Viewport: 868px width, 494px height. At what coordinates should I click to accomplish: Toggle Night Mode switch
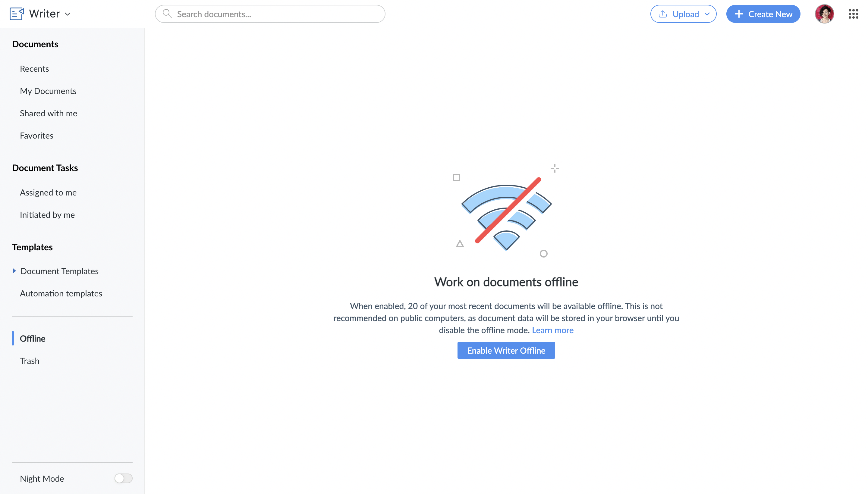point(123,478)
